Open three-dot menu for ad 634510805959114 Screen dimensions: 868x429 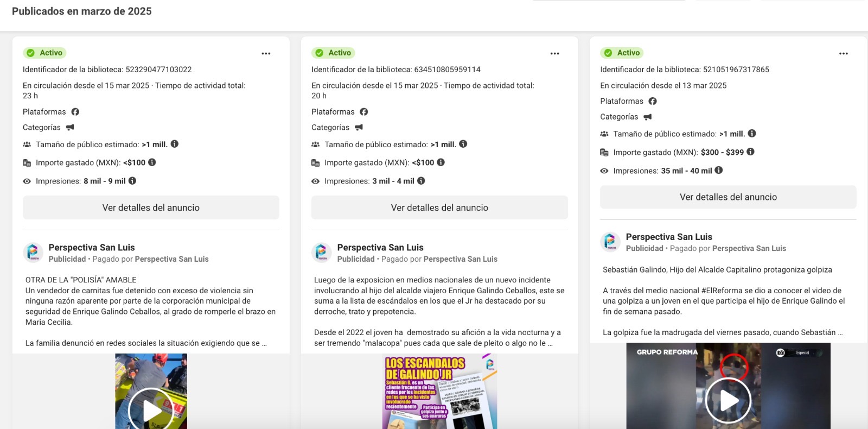tap(554, 53)
